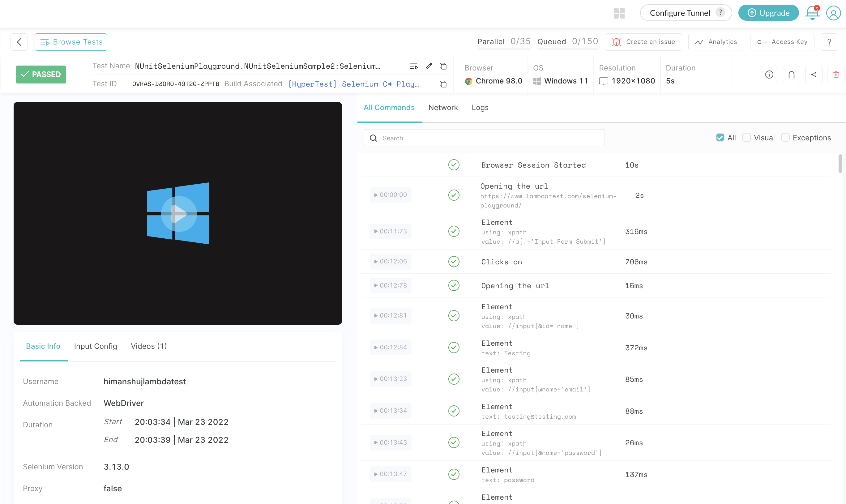Click the delete test icon
This screenshot has width=846, height=504.
pyautogui.click(x=836, y=75)
